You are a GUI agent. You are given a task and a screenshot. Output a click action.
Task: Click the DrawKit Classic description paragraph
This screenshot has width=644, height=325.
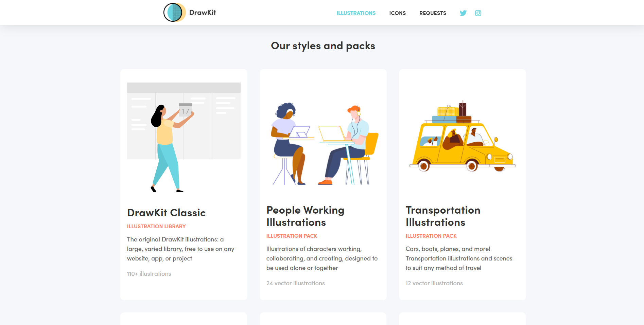tap(180, 249)
